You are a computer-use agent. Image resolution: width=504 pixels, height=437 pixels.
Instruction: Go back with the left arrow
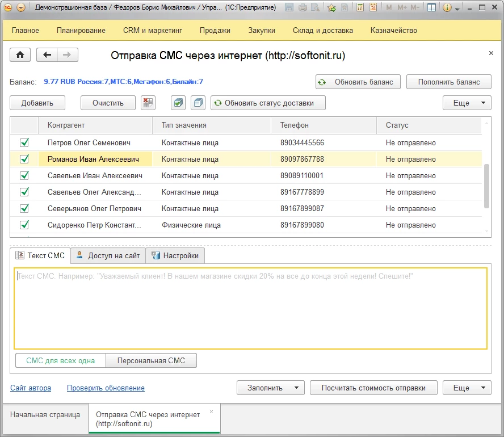47,55
